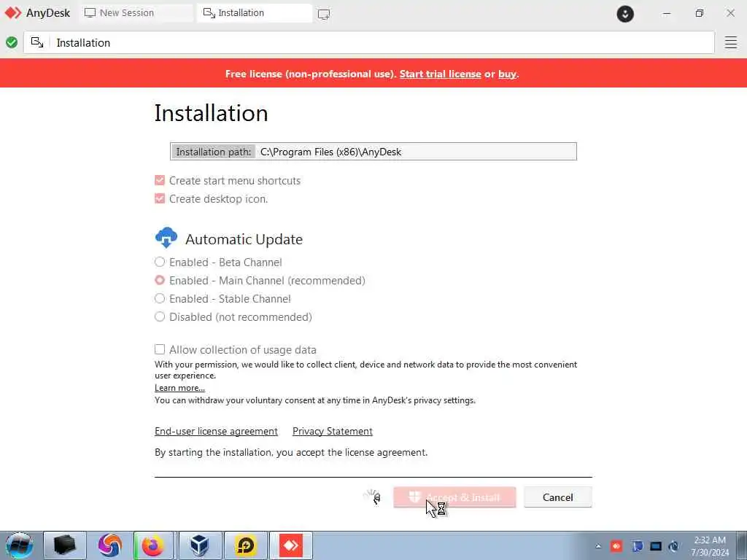747x560 pixels.
Task: Launch the purple-orange swirl browser in taskbar
Action: 109,545
